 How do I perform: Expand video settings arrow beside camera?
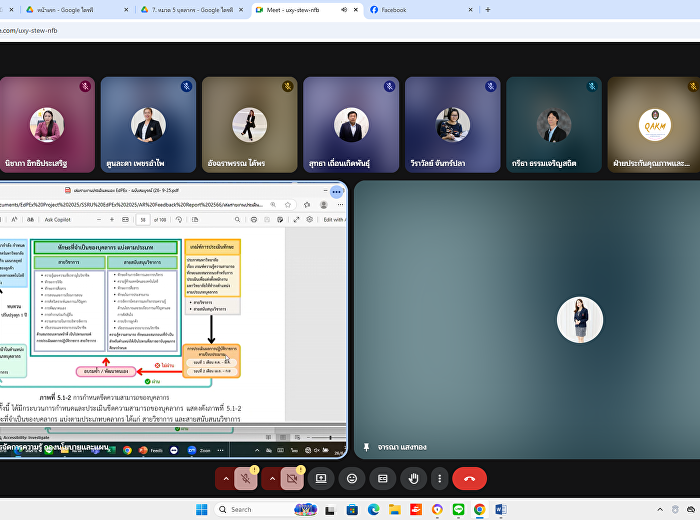[272, 479]
